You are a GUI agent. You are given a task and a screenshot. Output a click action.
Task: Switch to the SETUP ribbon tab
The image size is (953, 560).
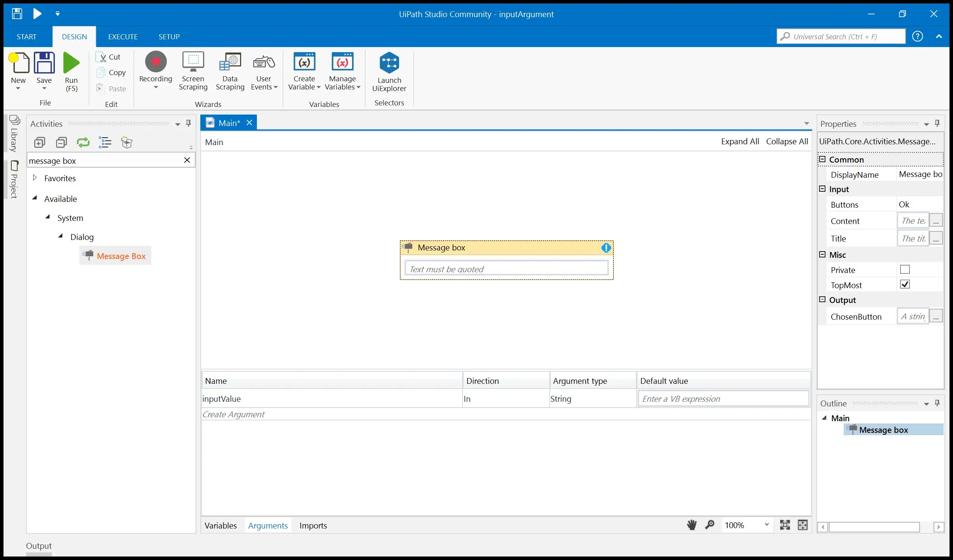[169, 37]
